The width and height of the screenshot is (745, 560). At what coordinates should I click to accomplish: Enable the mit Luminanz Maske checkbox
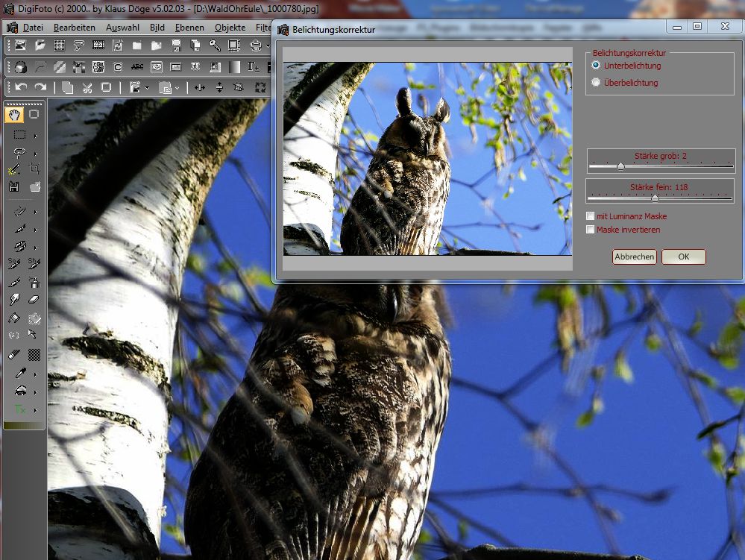[x=591, y=216]
